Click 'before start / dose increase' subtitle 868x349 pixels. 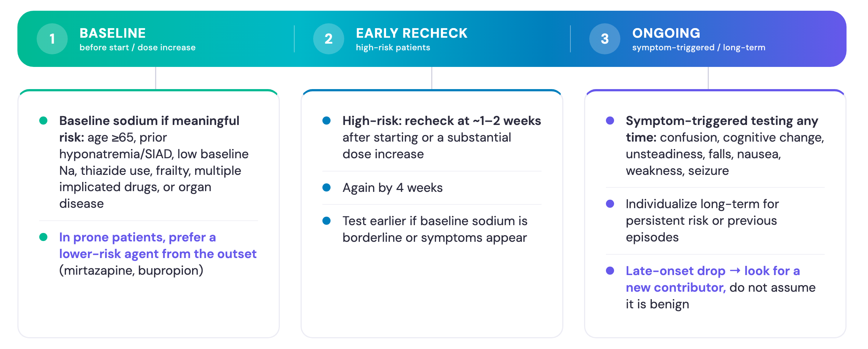[137, 48]
